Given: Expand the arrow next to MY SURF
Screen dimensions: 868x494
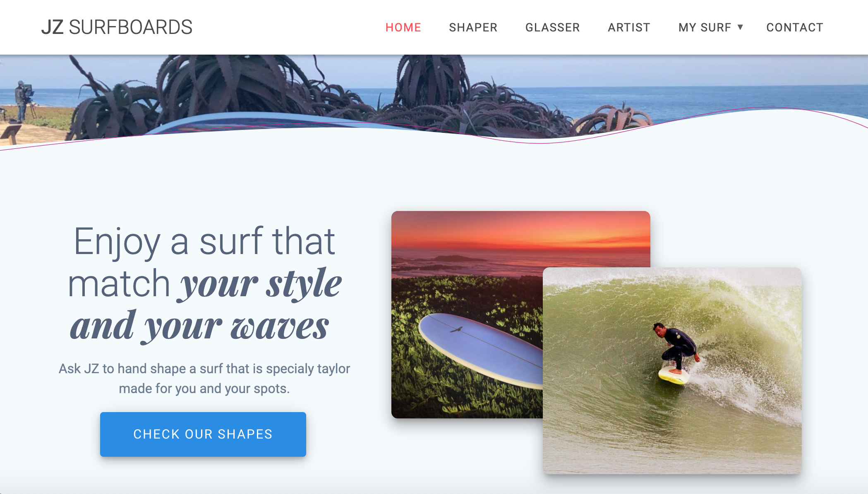Looking at the screenshot, I should coord(740,27).
